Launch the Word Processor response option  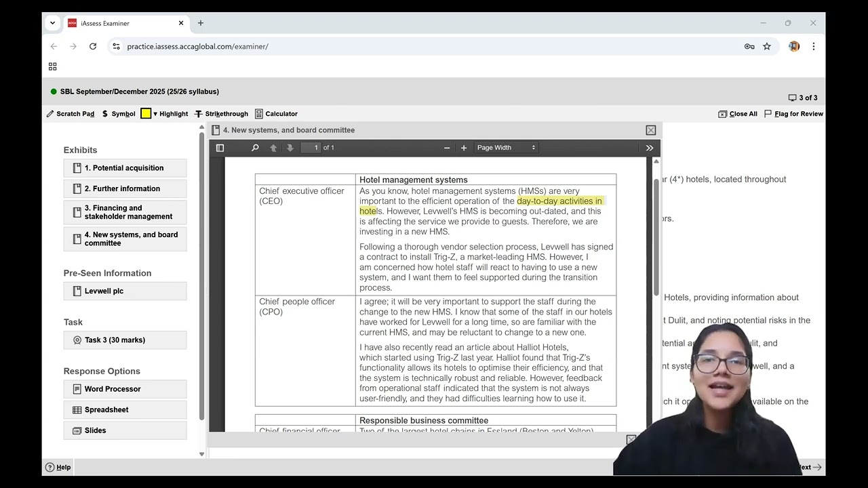pos(125,389)
